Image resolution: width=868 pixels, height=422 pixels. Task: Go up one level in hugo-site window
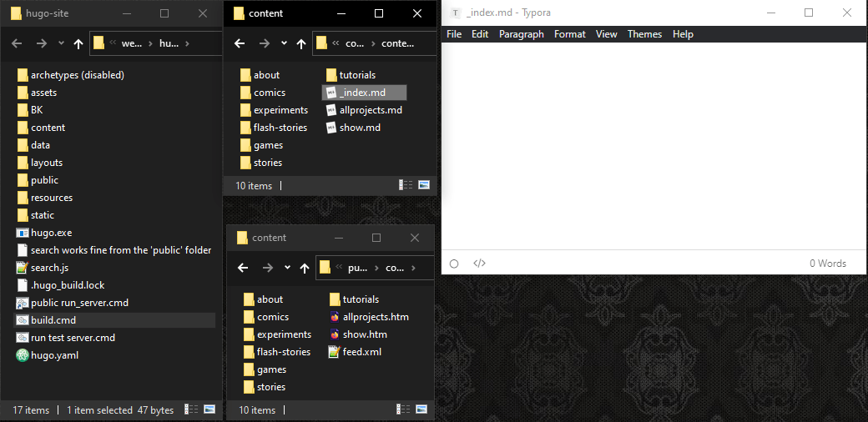click(x=78, y=44)
